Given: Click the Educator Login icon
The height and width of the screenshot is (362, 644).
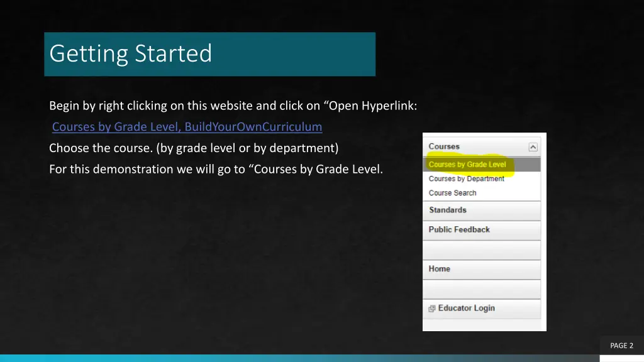Looking at the screenshot, I should pos(431,309).
